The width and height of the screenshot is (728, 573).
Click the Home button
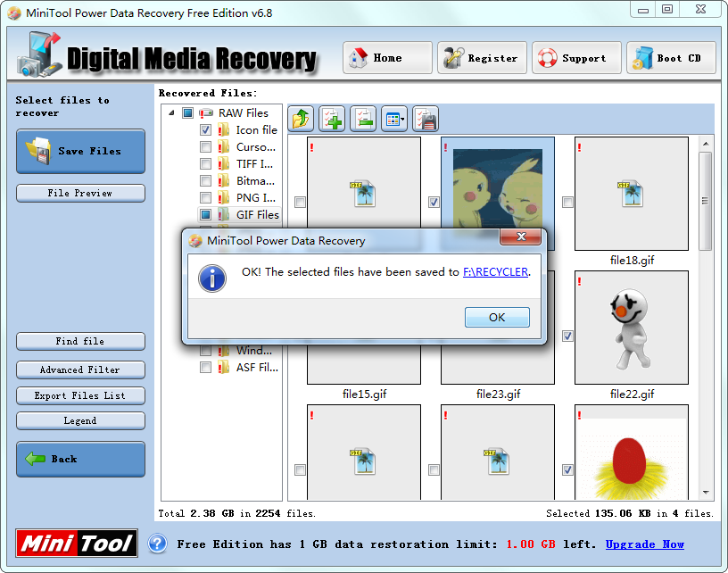click(388, 58)
